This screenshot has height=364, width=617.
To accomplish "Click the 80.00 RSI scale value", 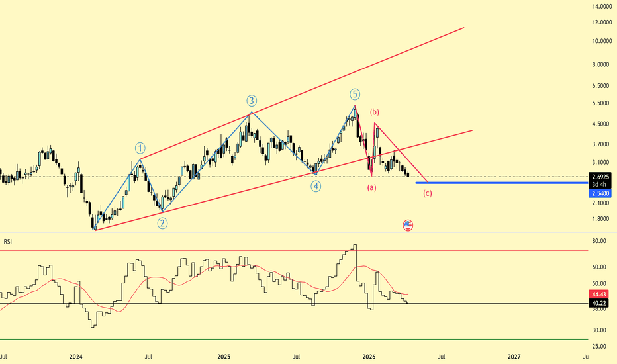I will [x=599, y=241].
